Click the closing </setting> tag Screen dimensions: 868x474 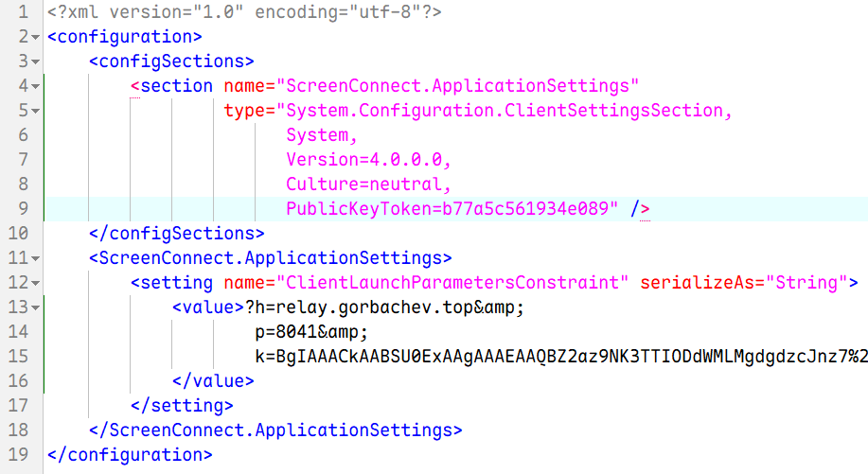coord(182,405)
